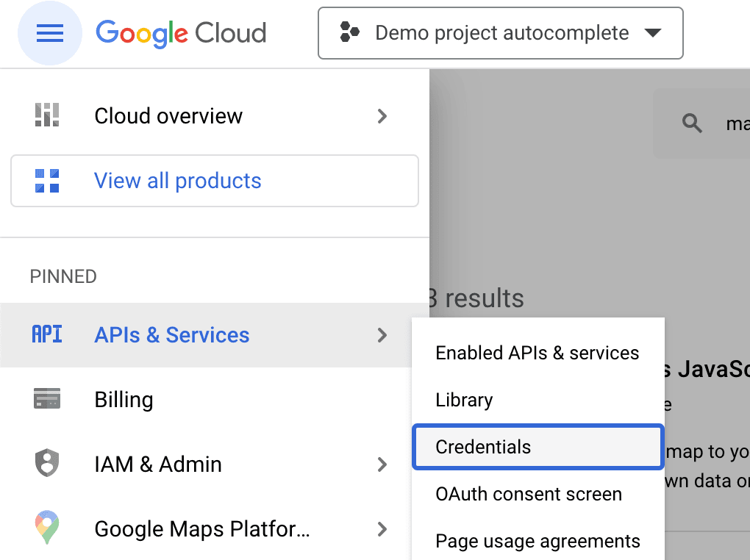Screen dimensions: 750x560
Task: Select Library in the submenu
Action: 538,400
